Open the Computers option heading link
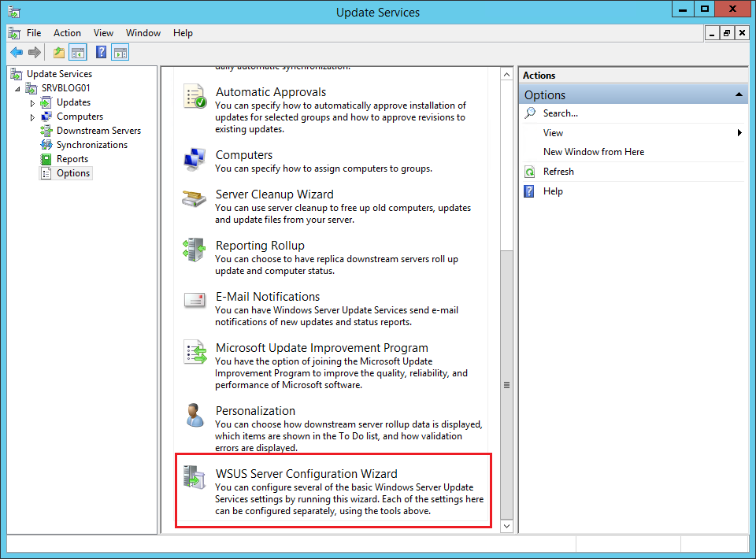Screen dimensions: 756x559 244,155
